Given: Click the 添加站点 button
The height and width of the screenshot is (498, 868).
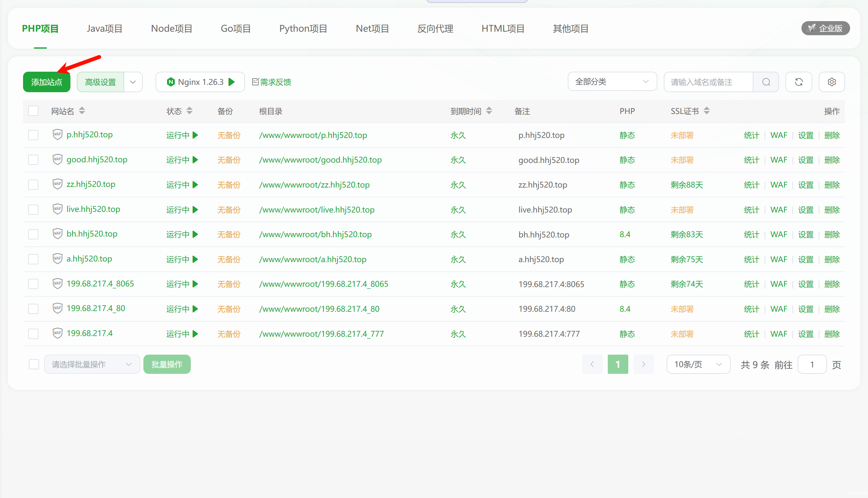Looking at the screenshot, I should (46, 82).
